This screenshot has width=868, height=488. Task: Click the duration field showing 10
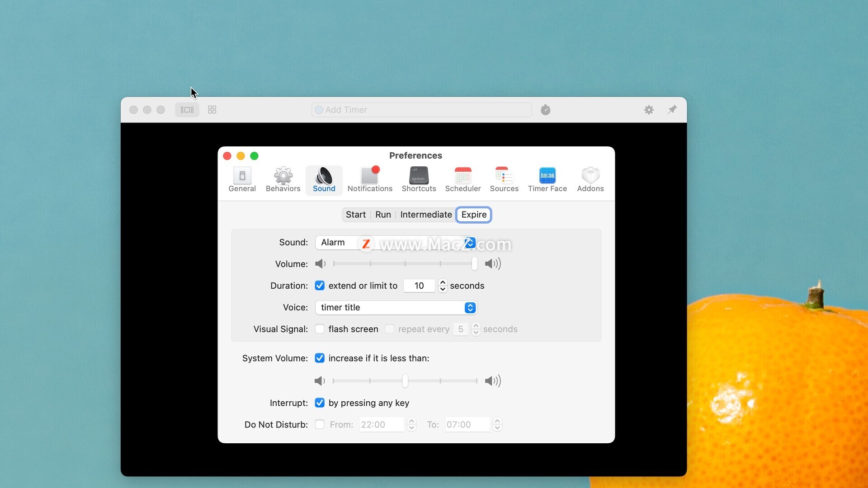[419, 286]
